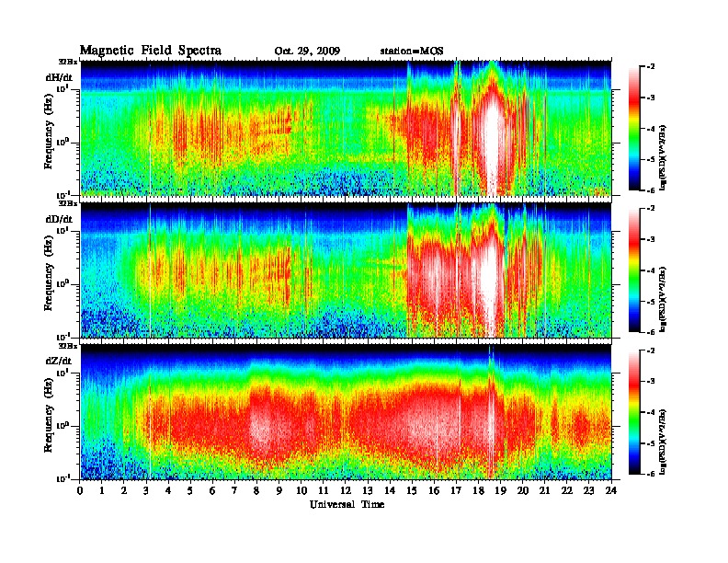Click hour "18" on the Universal Time axis
728x563 pixels.
478,491
